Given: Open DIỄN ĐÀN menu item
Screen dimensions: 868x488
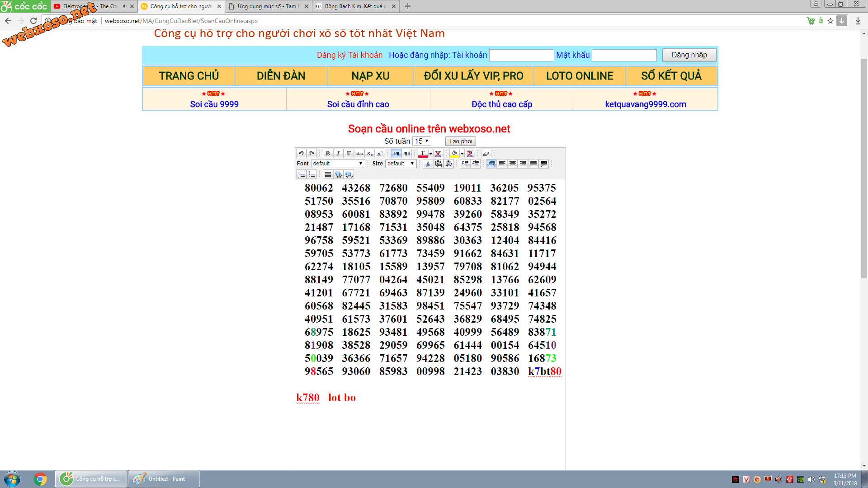Looking at the screenshot, I should (281, 76).
